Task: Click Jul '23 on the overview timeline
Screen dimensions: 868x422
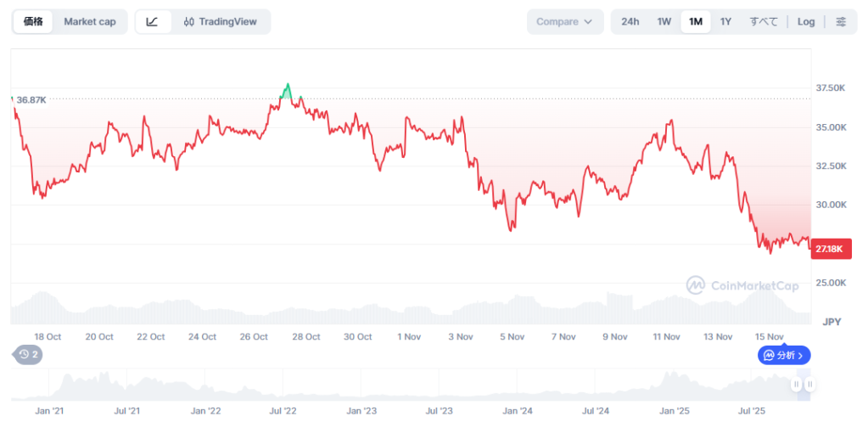Action: click(439, 411)
